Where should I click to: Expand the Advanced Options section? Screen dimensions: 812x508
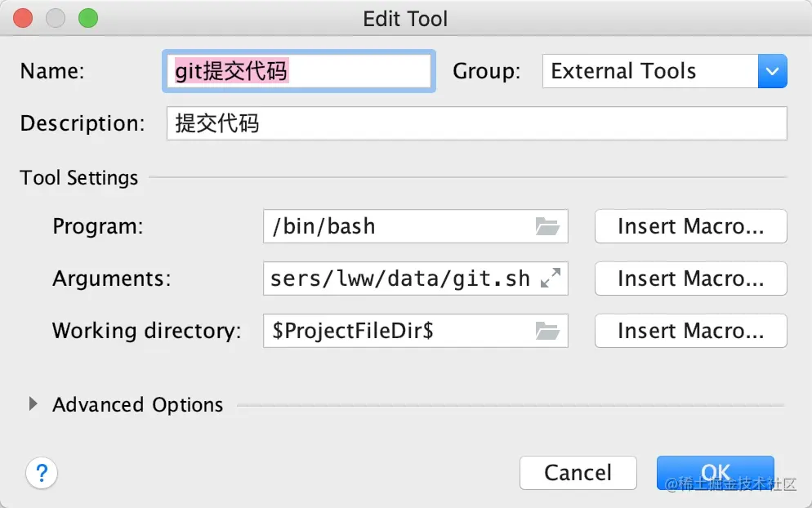pyautogui.click(x=33, y=404)
